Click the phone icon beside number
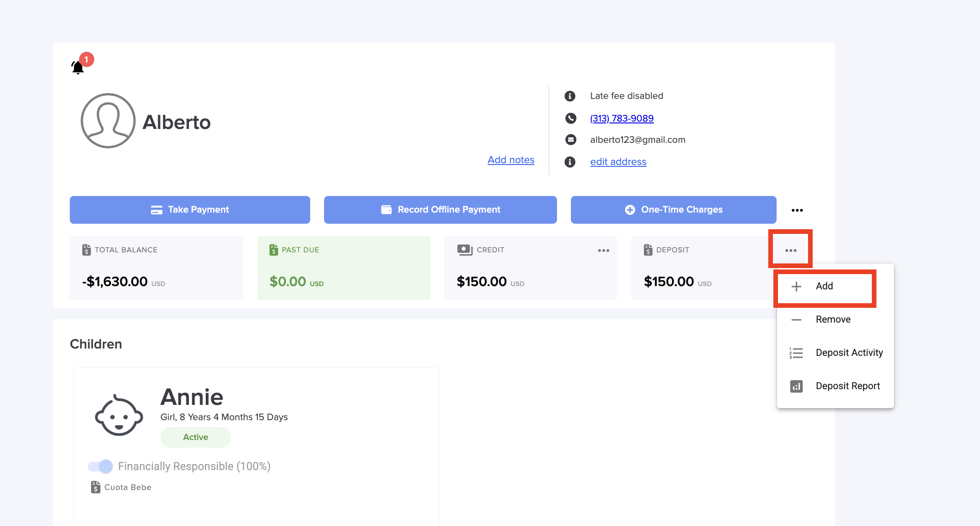The height and width of the screenshot is (526, 980). click(571, 118)
